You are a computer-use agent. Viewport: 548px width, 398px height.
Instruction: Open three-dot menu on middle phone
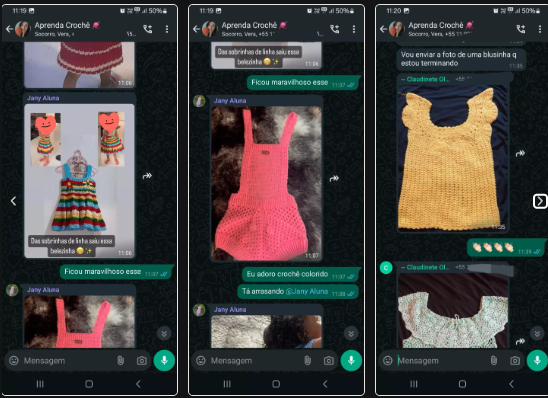click(354, 29)
